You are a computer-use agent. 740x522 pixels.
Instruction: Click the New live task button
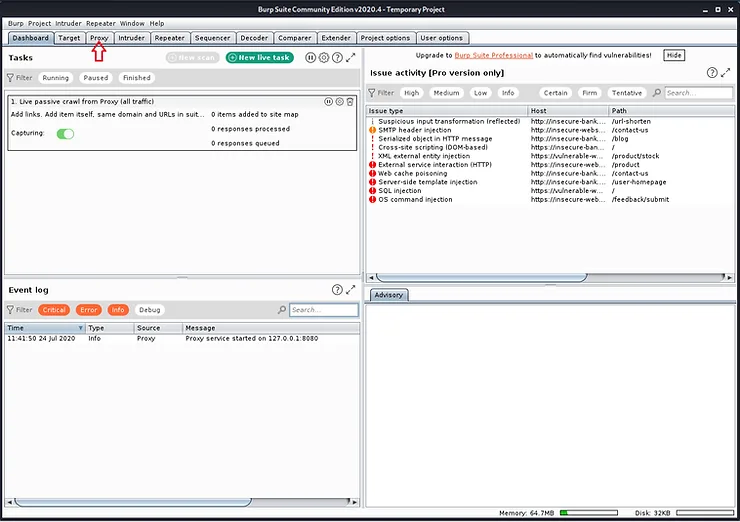(260, 58)
